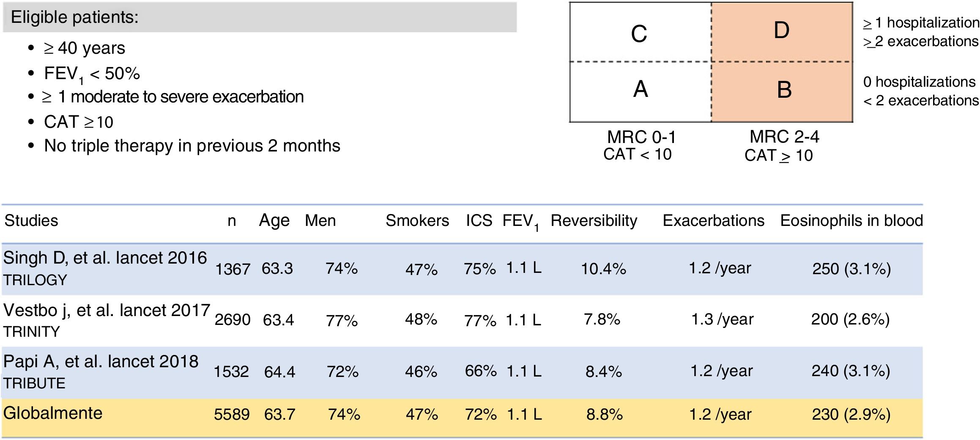980x440 pixels.
Task: Select the Exacerbations column header
Action: [713, 221]
